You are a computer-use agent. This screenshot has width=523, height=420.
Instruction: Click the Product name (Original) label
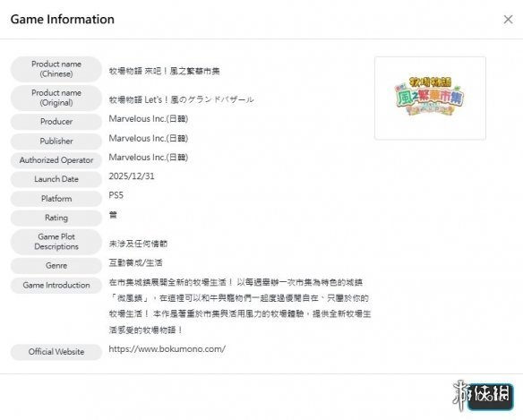click(56, 98)
